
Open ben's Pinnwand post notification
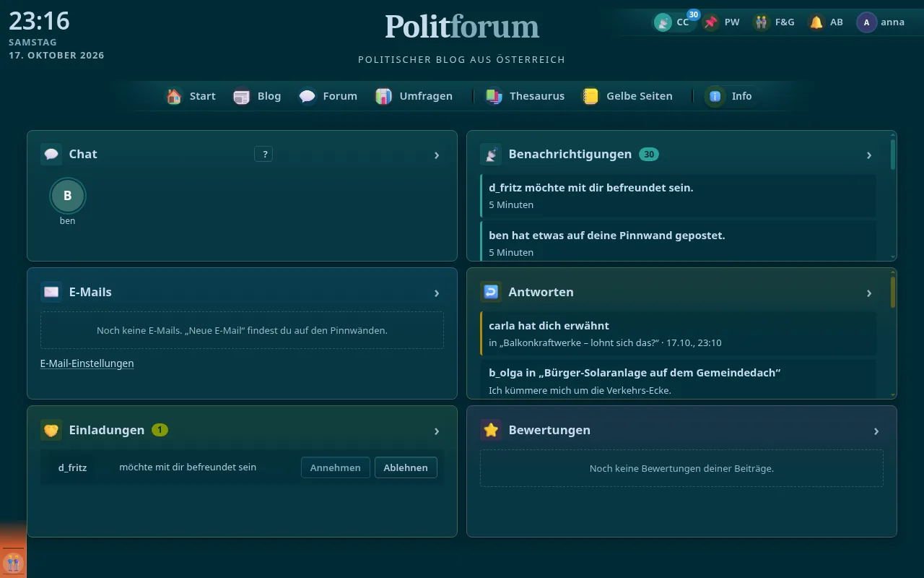point(679,241)
